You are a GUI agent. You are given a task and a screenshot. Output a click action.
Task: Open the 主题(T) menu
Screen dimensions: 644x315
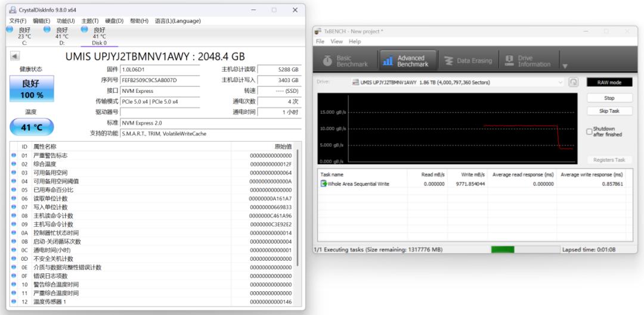(x=90, y=21)
